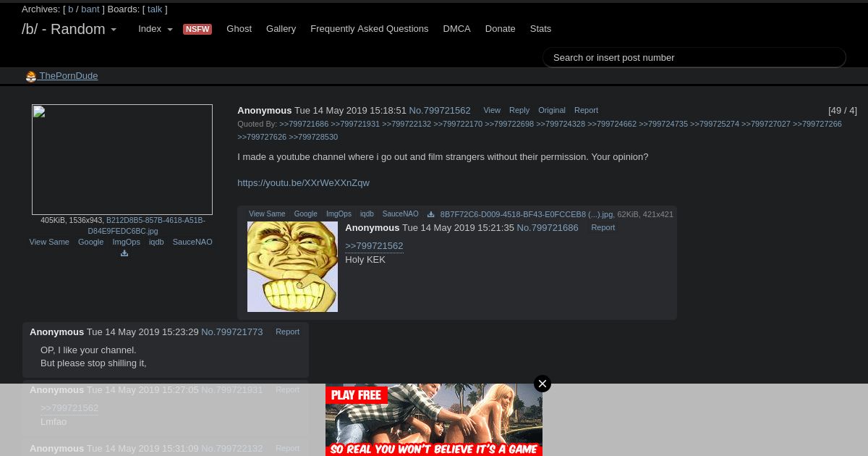Open quoted-by link >>799721686
This screenshot has width=868, height=456.
click(x=304, y=124)
